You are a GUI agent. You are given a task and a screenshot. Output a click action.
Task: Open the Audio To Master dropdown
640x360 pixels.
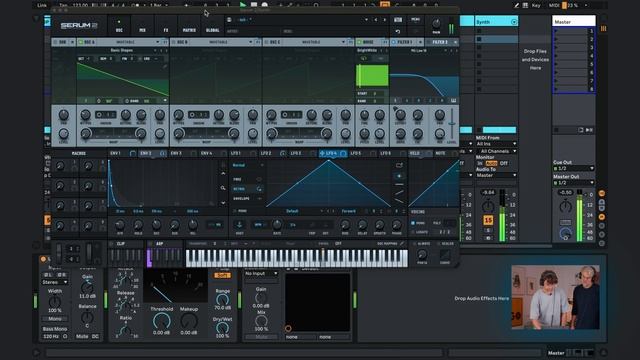pos(496,175)
